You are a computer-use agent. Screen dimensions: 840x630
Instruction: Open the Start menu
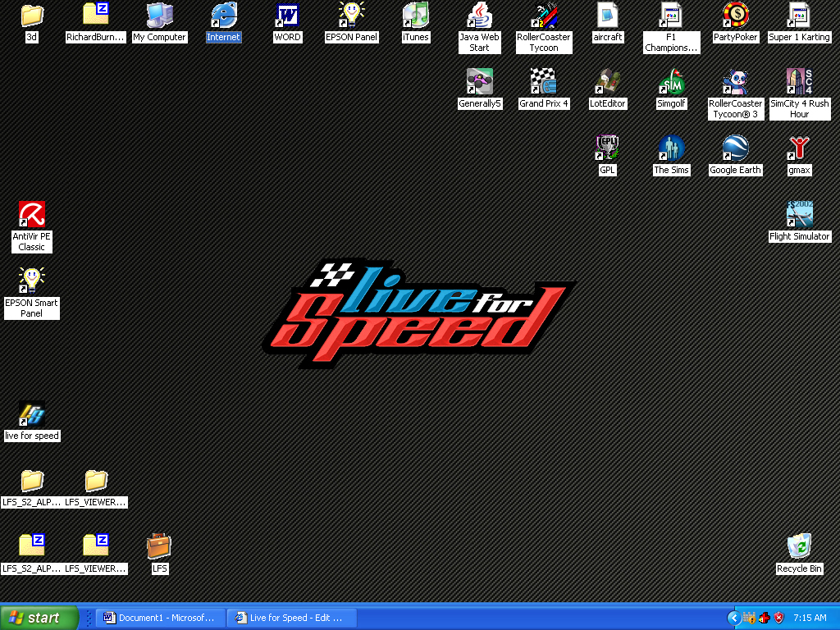(39, 618)
